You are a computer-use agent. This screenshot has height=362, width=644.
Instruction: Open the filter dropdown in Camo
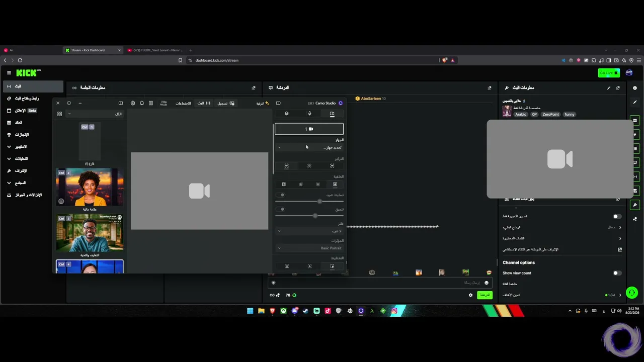pyautogui.click(x=309, y=231)
